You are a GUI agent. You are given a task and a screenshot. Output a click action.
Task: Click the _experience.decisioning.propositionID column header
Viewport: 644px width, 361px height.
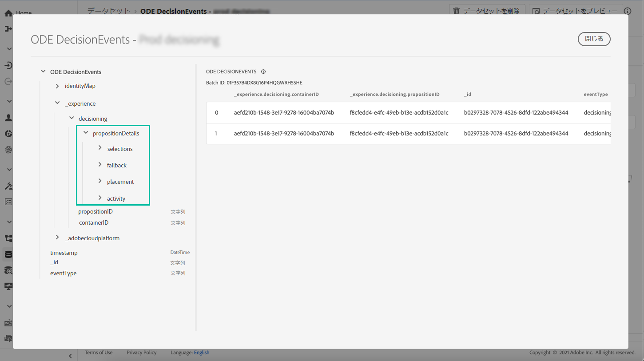pos(395,95)
